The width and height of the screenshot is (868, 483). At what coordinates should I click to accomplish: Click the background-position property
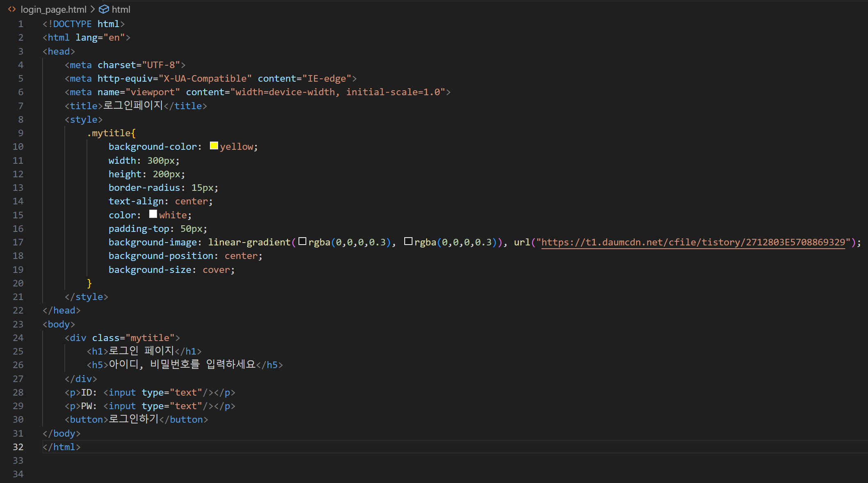click(x=161, y=256)
